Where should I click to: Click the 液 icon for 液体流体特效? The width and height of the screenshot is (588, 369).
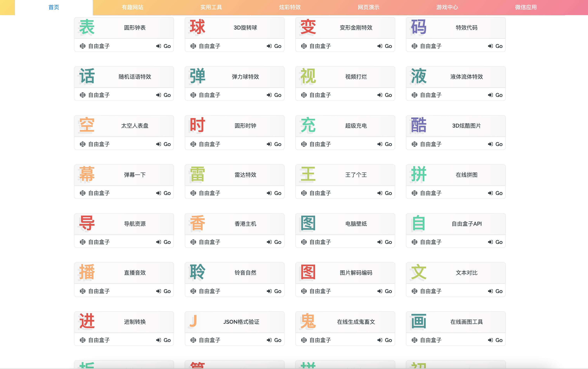click(x=419, y=76)
